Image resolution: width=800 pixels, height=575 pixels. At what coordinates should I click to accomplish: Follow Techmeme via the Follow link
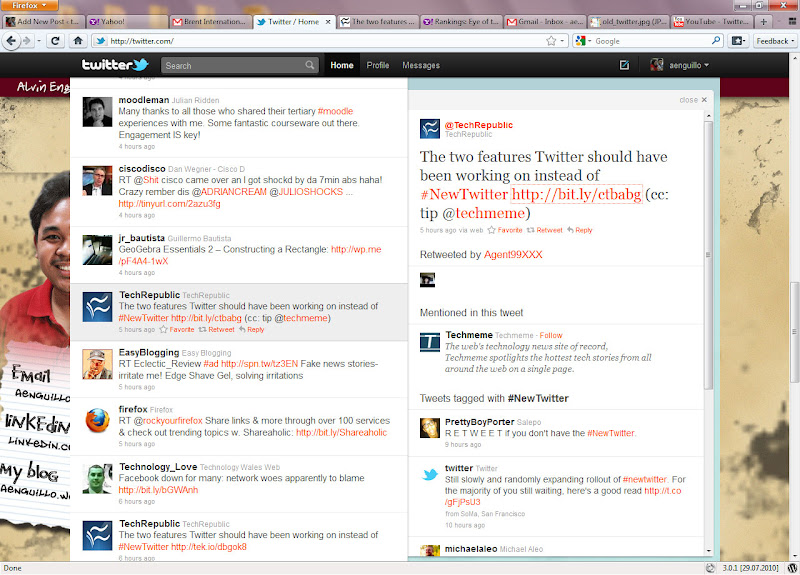click(x=551, y=336)
